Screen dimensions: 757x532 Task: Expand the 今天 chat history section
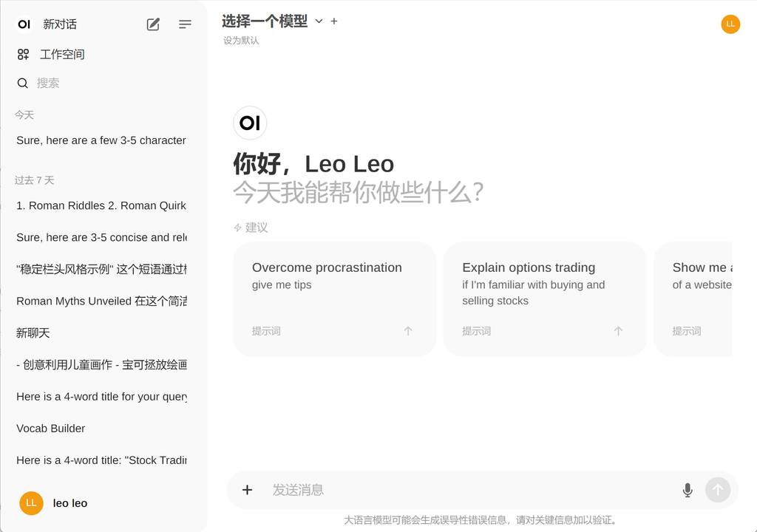[x=24, y=115]
